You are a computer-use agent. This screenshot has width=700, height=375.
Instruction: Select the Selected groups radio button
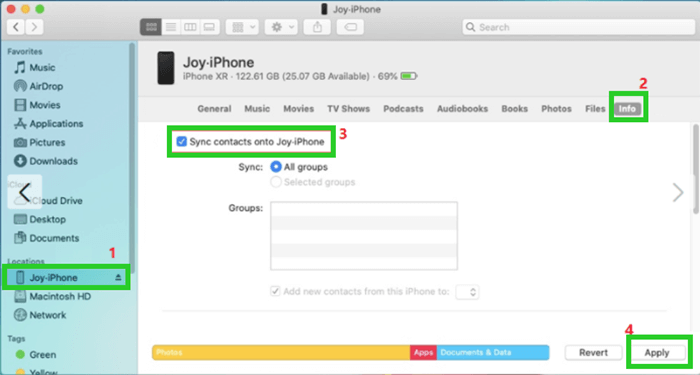point(276,182)
